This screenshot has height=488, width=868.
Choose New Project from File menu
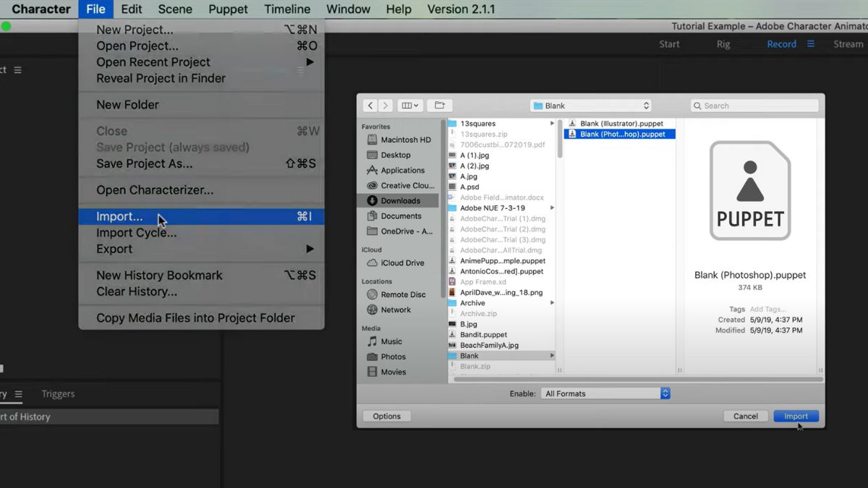point(201,30)
